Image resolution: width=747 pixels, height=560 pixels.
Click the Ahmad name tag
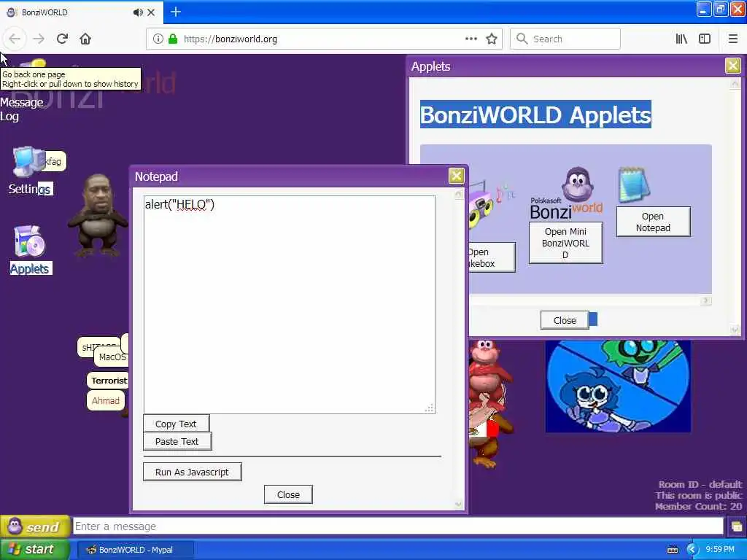point(106,400)
